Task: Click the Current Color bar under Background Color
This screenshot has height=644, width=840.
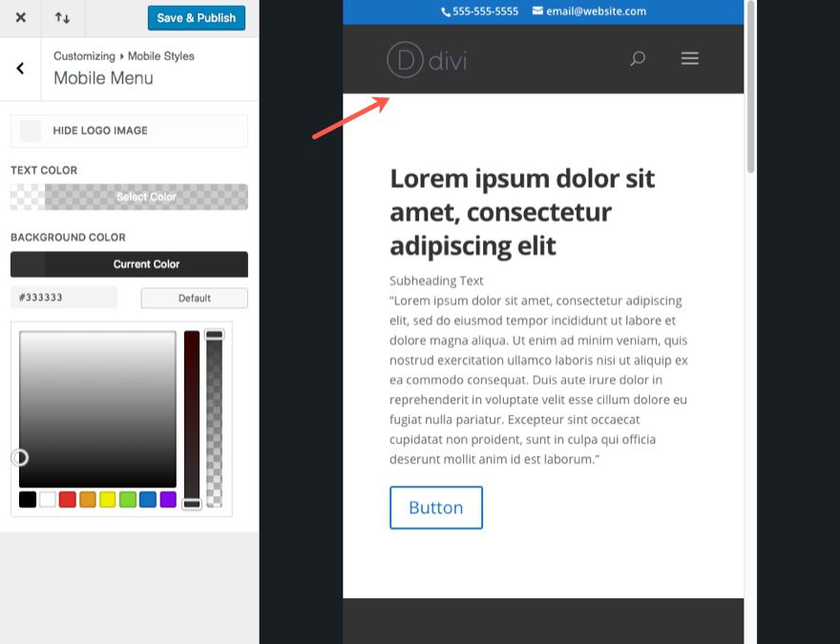Action: tap(129, 264)
